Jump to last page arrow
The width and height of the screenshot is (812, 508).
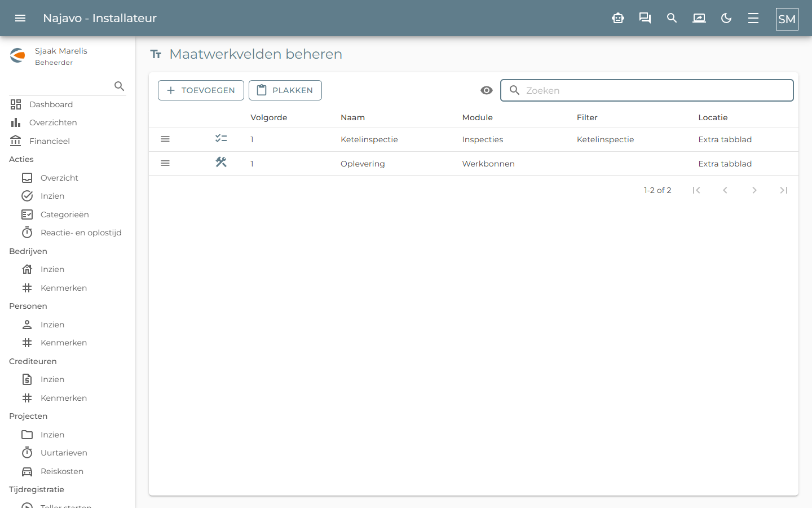click(784, 190)
